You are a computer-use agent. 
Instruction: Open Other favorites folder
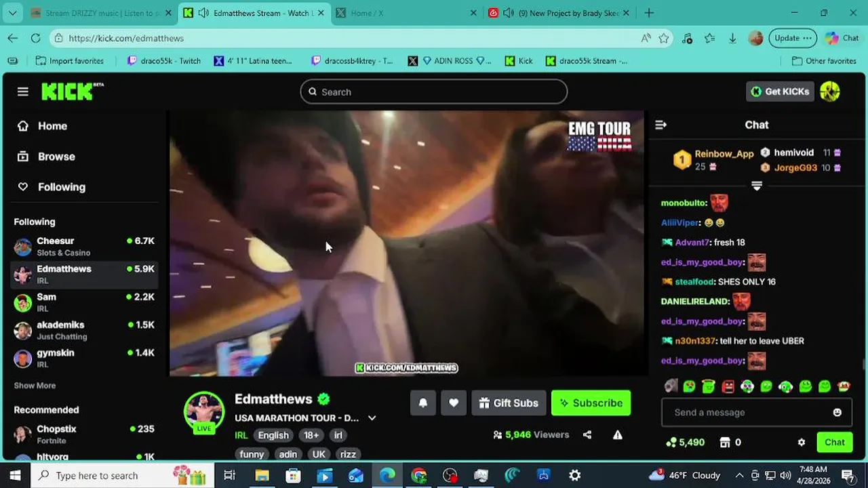(x=824, y=61)
